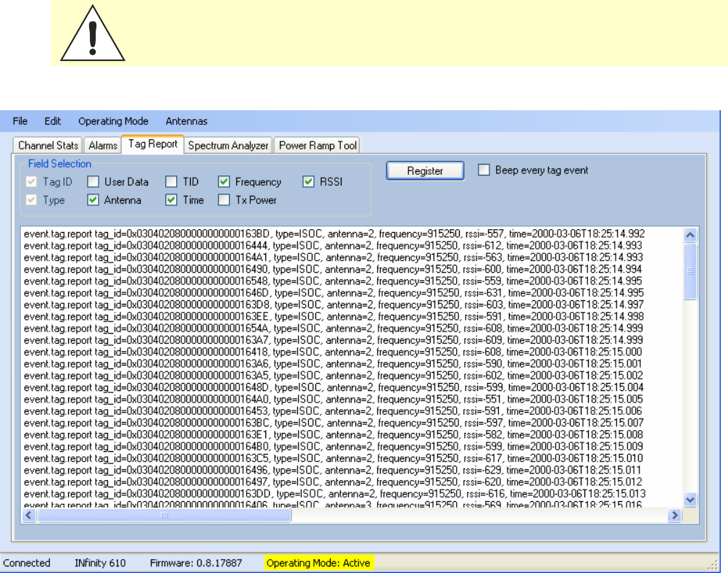Click the warning triangle icon

[92, 33]
